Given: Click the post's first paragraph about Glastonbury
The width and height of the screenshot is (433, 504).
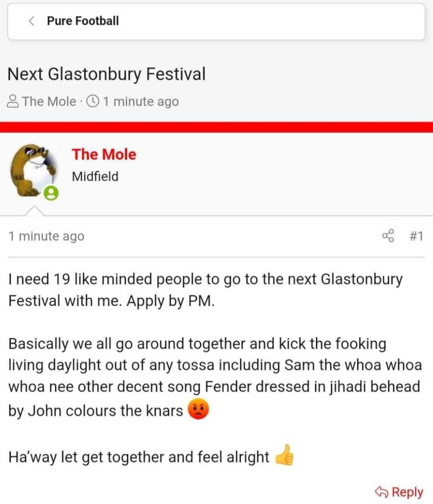Looking at the screenshot, I should [x=205, y=289].
